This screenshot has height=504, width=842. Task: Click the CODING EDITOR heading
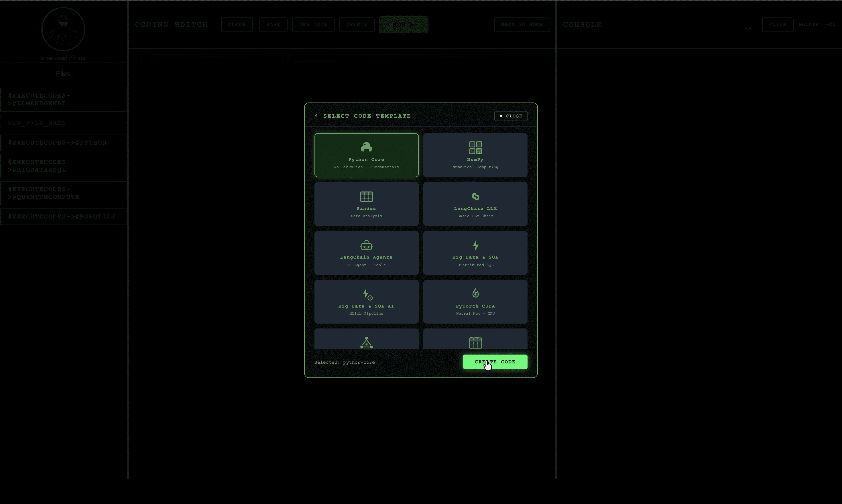pos(171,24)
